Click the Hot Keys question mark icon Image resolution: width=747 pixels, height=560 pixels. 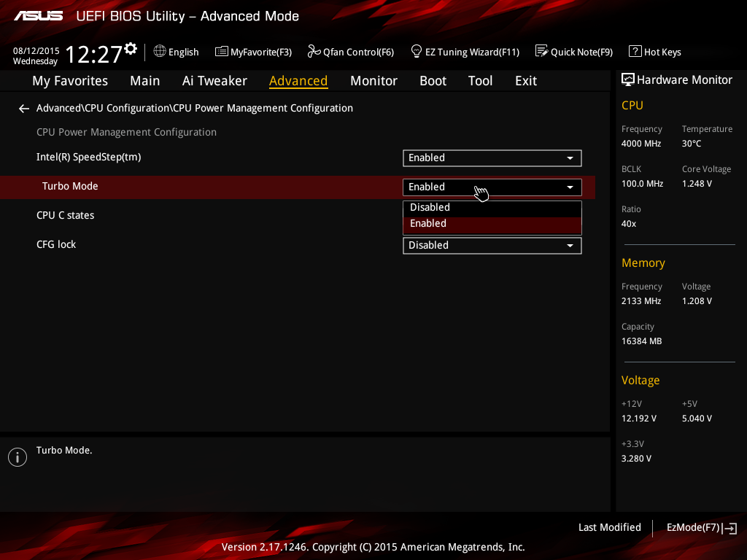(635, 51)
